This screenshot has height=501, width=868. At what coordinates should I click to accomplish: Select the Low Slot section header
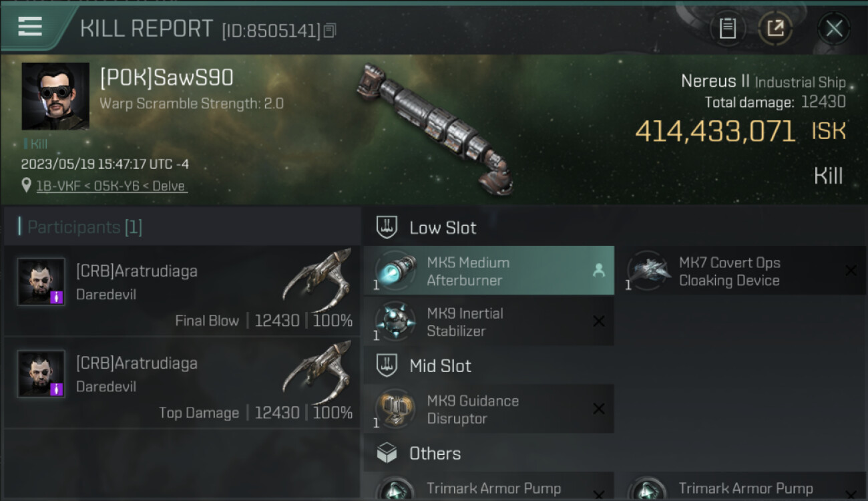489,227
